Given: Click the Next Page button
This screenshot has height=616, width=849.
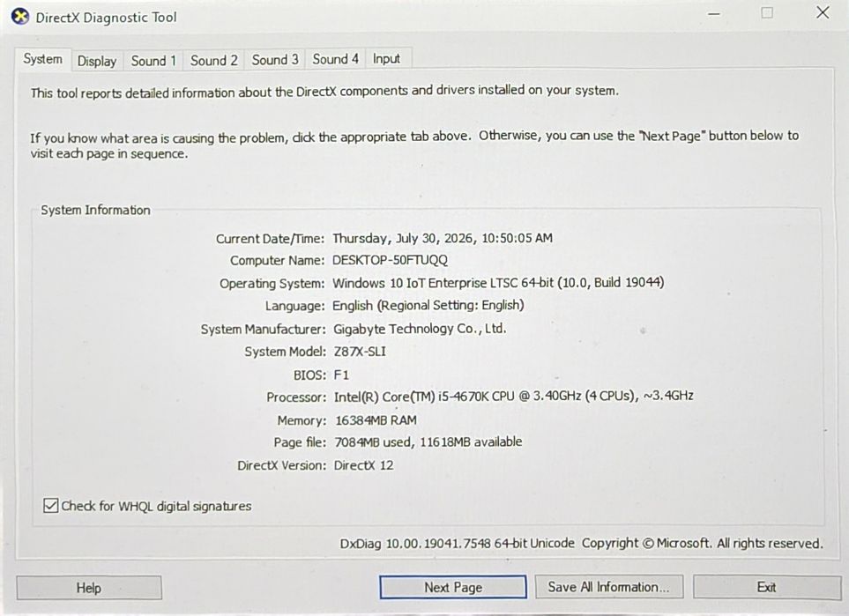Looking at the screenshot, I should point(453,587).
